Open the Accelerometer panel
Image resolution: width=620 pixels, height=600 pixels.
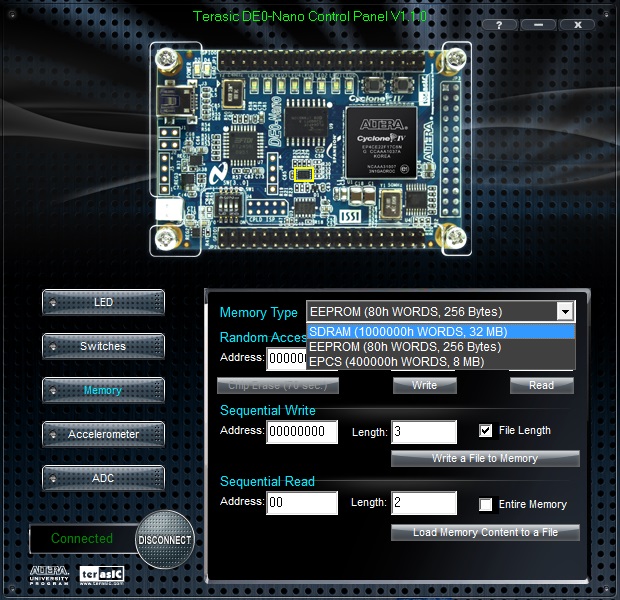click(103, 434)
